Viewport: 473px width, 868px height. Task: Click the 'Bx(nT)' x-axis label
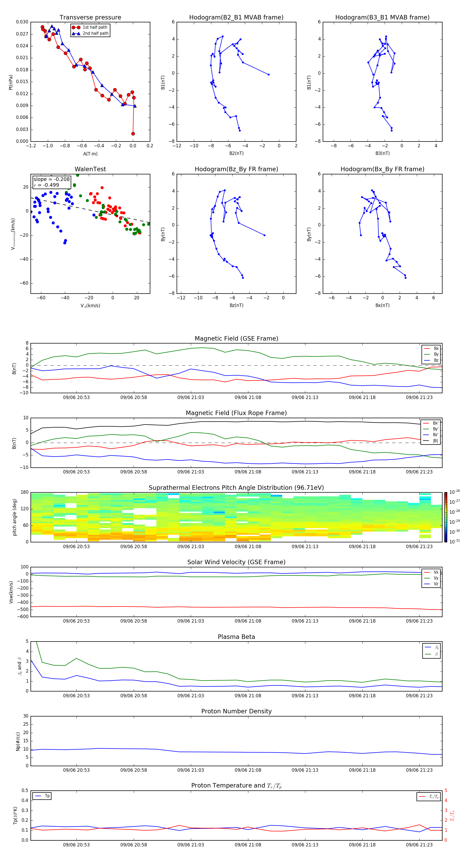[x=382, y=305]
